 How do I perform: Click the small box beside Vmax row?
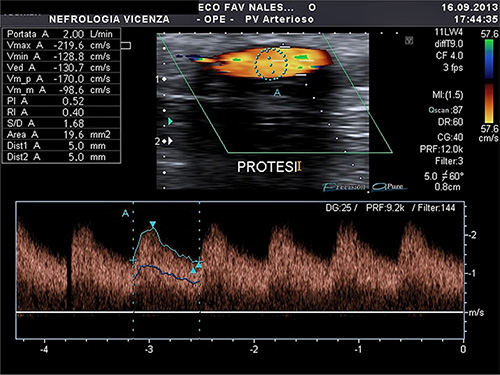click(x=126, y=45)
